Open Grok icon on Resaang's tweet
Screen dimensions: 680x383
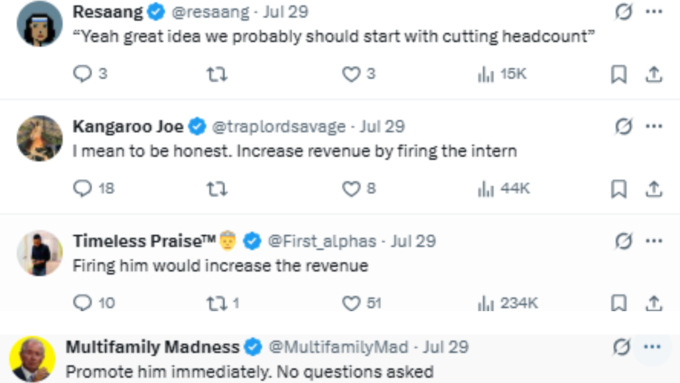623,12
